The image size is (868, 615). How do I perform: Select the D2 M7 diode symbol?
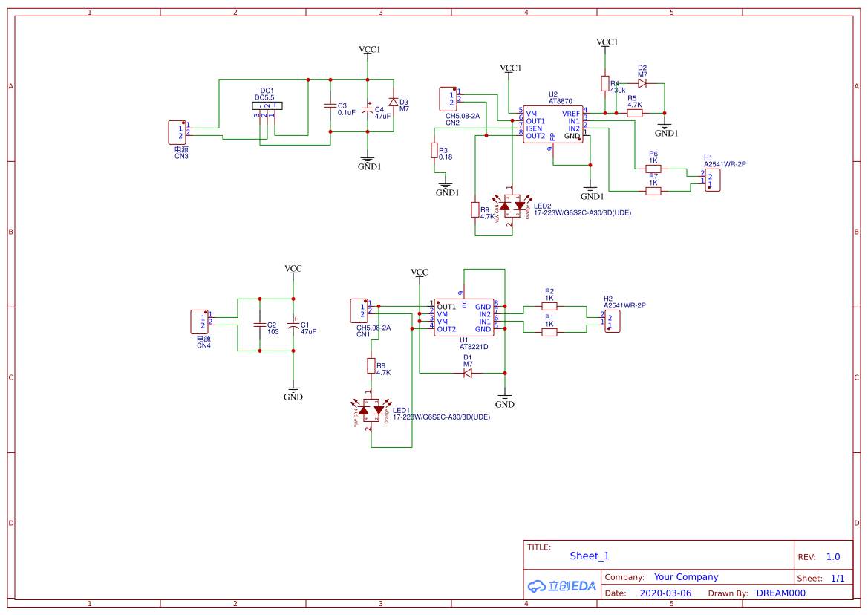tap(642, 84)
